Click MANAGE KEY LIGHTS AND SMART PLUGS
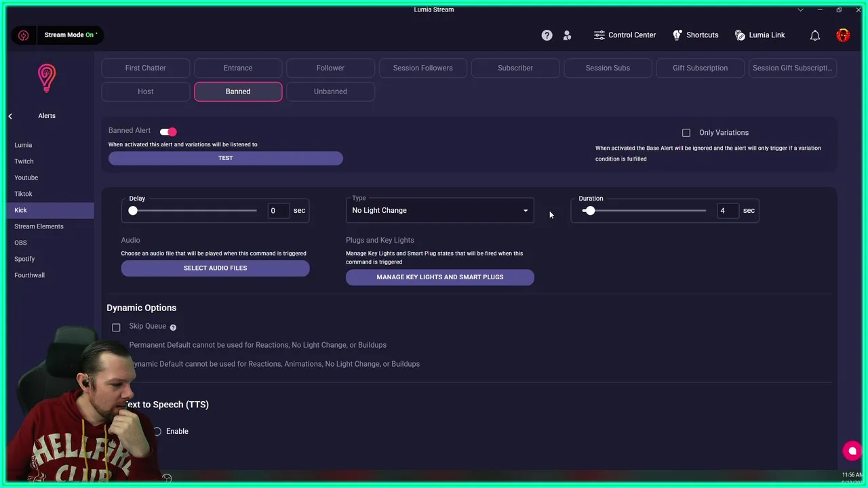The image size is (868, 488). (x=440, y=277)
